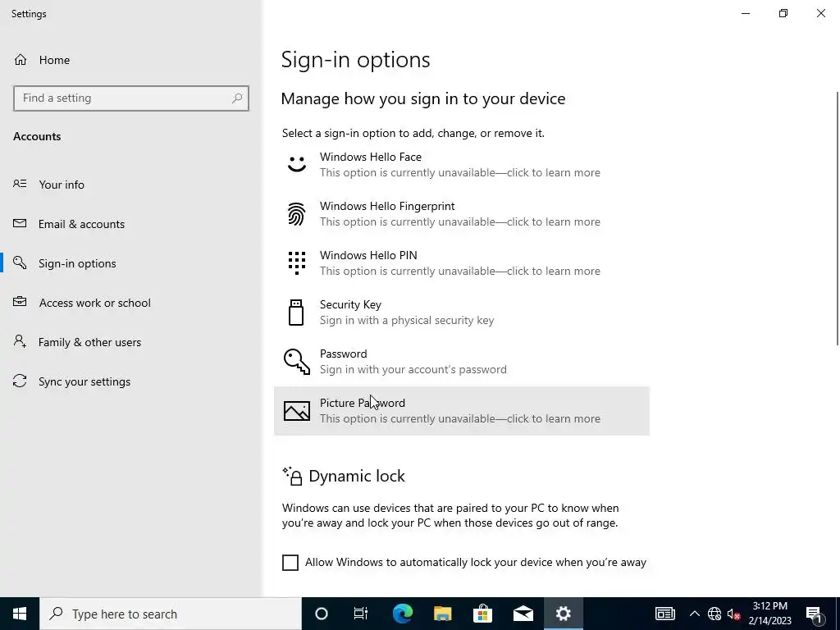Open the Windows Start menu
The width and height of the screenshot is (840, 630).
(20, 614)
